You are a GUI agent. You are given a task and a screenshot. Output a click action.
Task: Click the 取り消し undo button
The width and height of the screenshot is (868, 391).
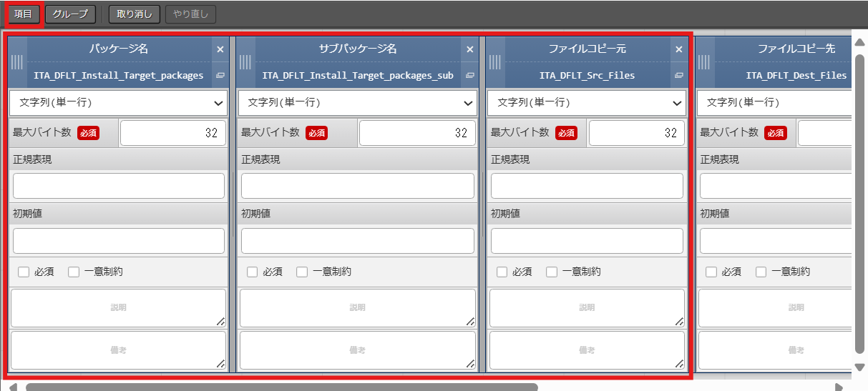[x=135, y=14]
